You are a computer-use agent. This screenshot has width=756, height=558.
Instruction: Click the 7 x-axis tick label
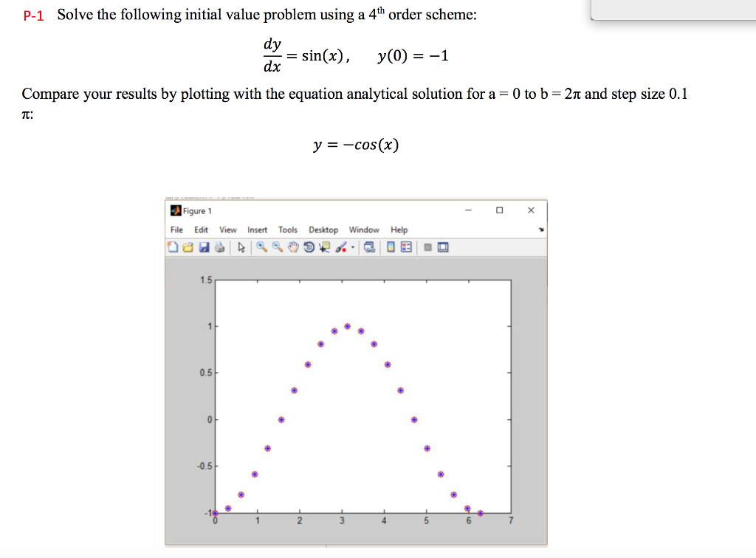click(511, 520)
